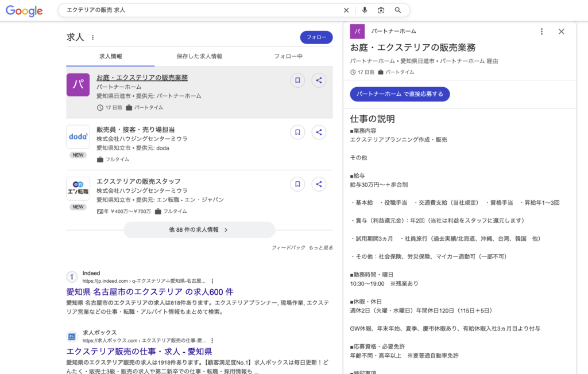Select the 求人情報 tab
Screen dimensions: 588x374
click(x=111, y=57)
